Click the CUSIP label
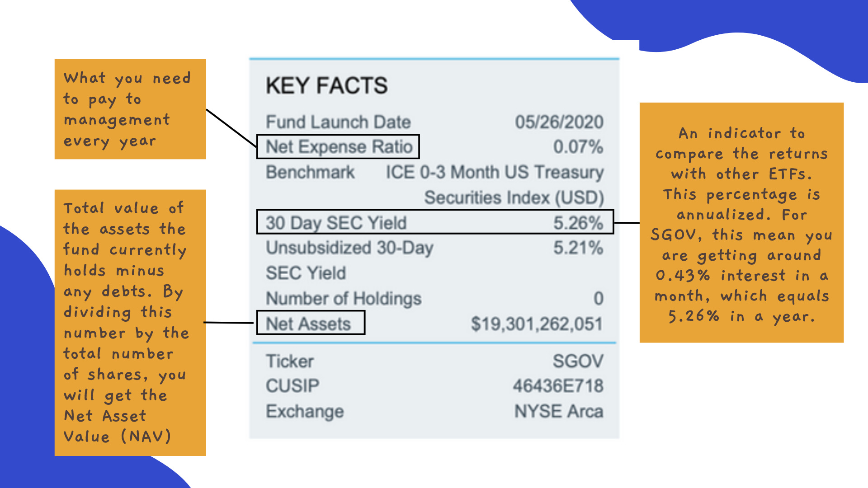The height and width of the screenshot is (488, 868). (292, 386)
